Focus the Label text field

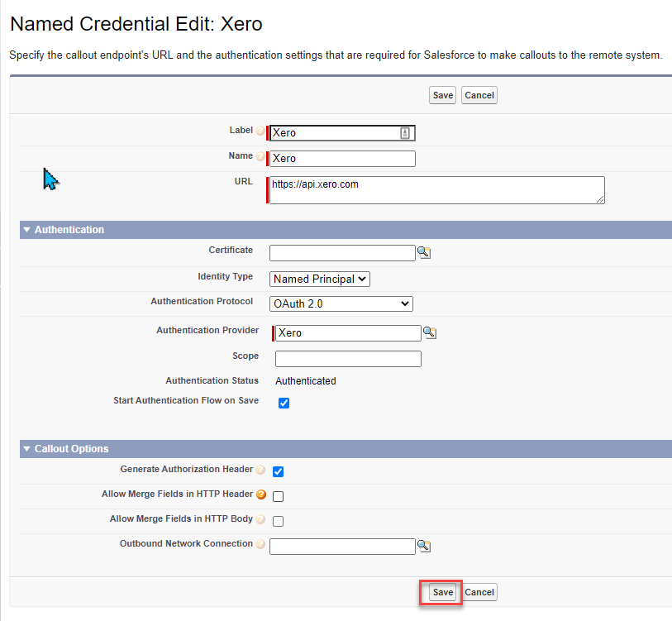(x=342, y=133)
